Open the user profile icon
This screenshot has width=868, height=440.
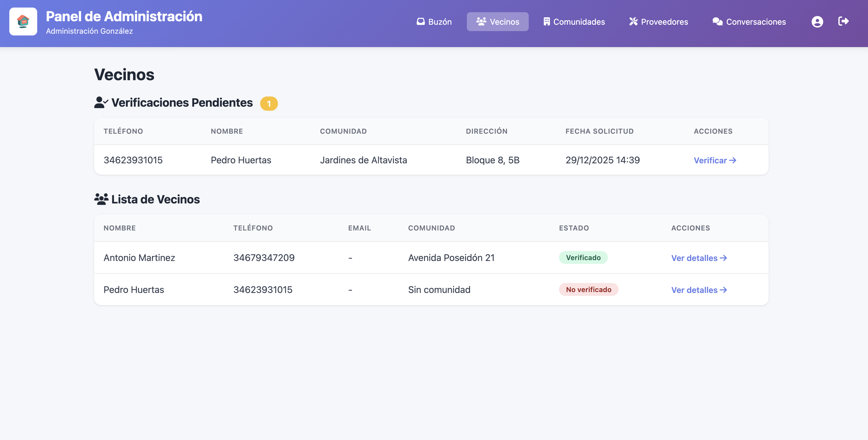tap(817, 22)
